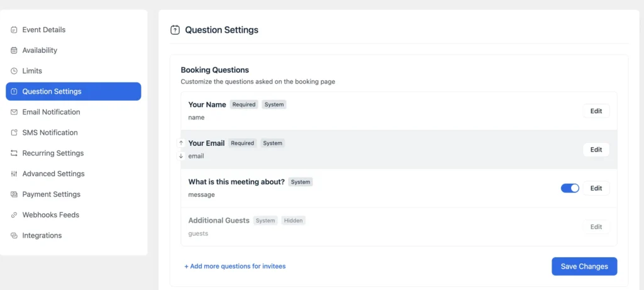Edit the Your Name question
Viewport: 644px width, 290px height.
pos(596,111)
